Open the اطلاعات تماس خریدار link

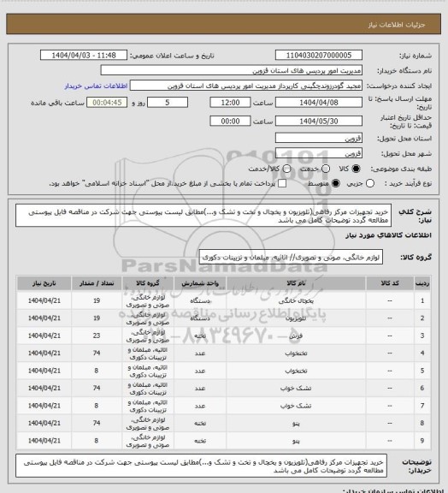point(96,86)
